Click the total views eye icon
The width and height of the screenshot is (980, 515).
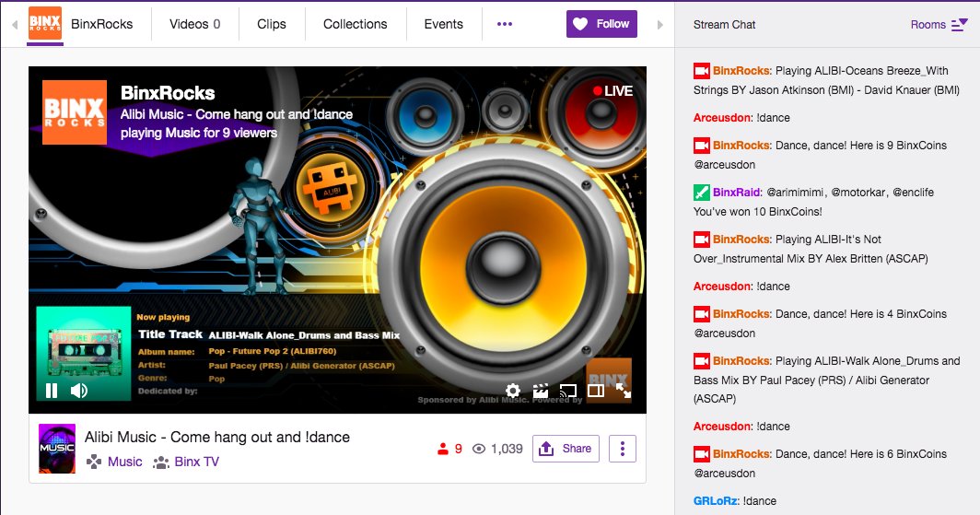point(479,449)
